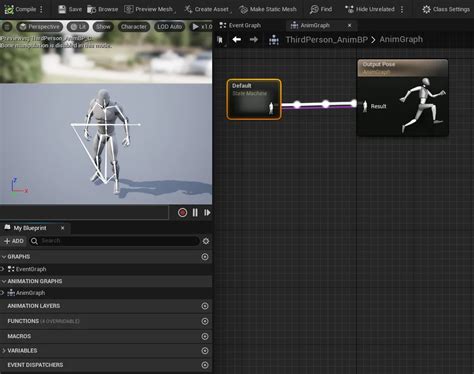The height and width of the screenshot is (374, 474).
Task: Click the Save icon in toolbar
Action: (x=62, y=9)
